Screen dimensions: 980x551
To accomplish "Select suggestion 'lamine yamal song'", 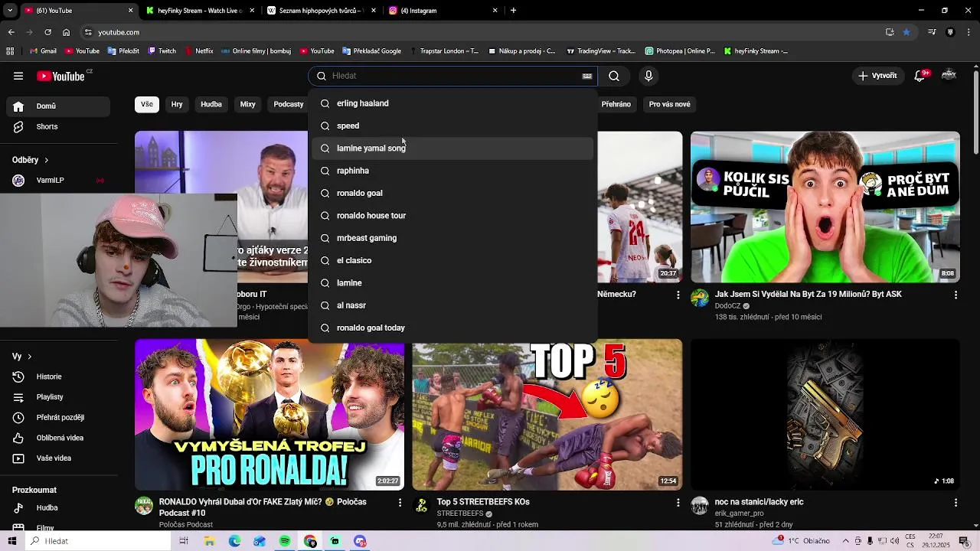I will 452,148.
